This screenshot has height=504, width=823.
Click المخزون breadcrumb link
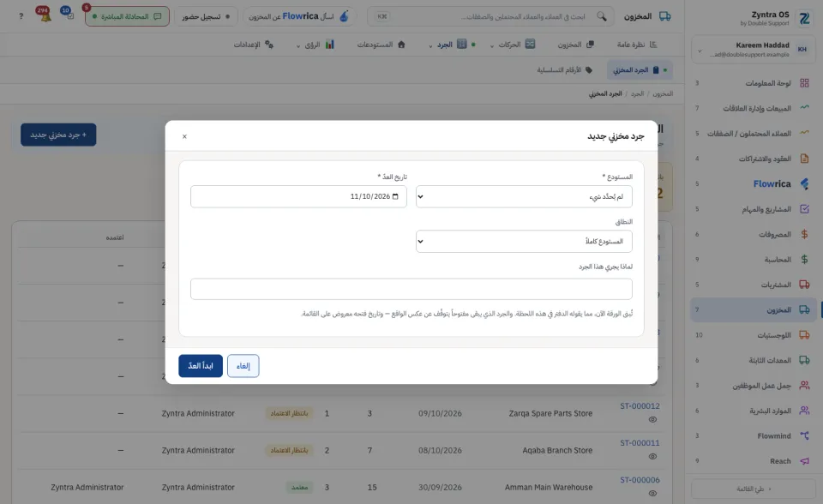[x=663, y=93]
